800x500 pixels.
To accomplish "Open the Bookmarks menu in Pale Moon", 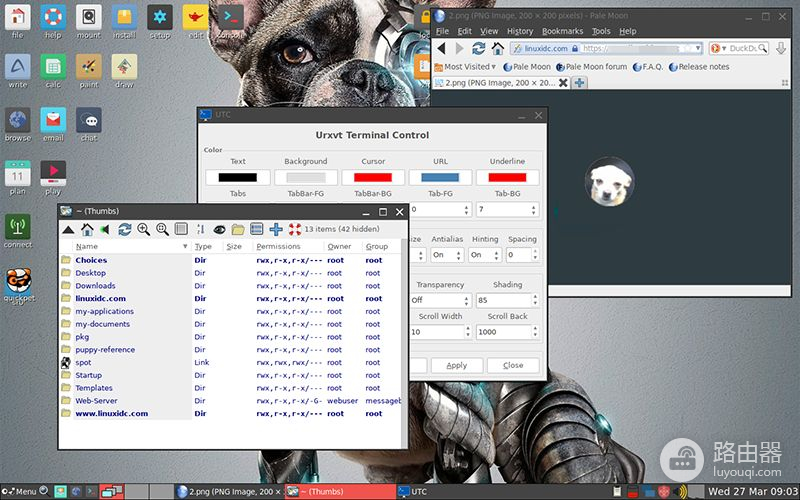I will pyautogui.click(x=561, y=31).
